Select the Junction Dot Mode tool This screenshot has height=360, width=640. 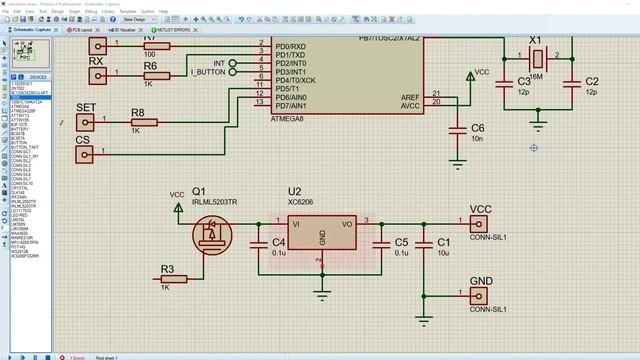tap(4, 58)
